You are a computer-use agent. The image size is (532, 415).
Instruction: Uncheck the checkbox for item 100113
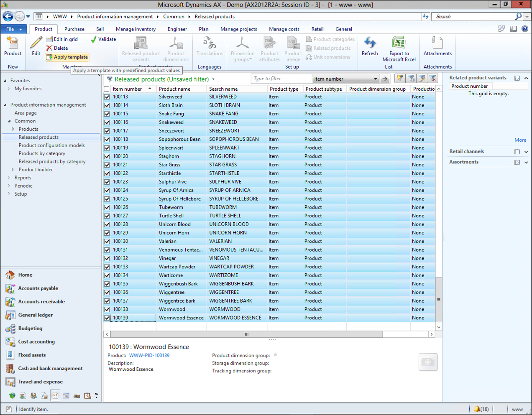tap(107, 97)
